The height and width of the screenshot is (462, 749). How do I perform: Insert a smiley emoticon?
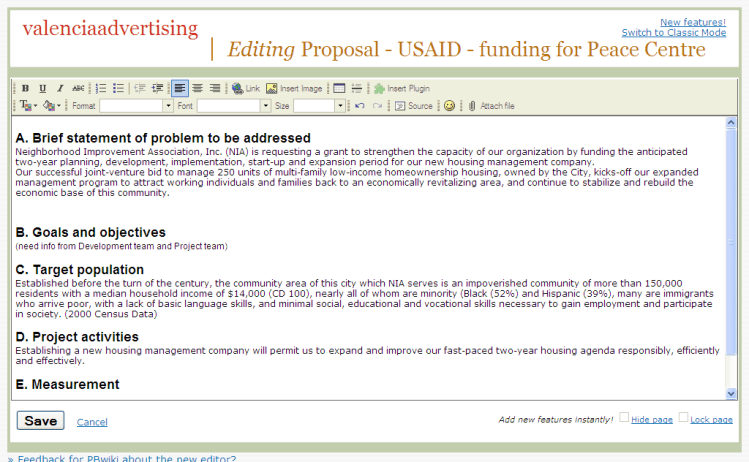point(449,106)
